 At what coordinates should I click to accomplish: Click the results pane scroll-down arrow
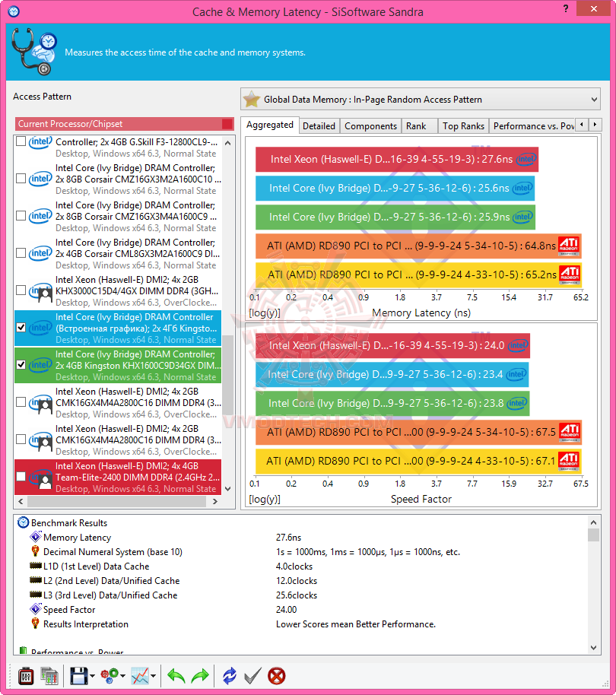pos(594,648)
